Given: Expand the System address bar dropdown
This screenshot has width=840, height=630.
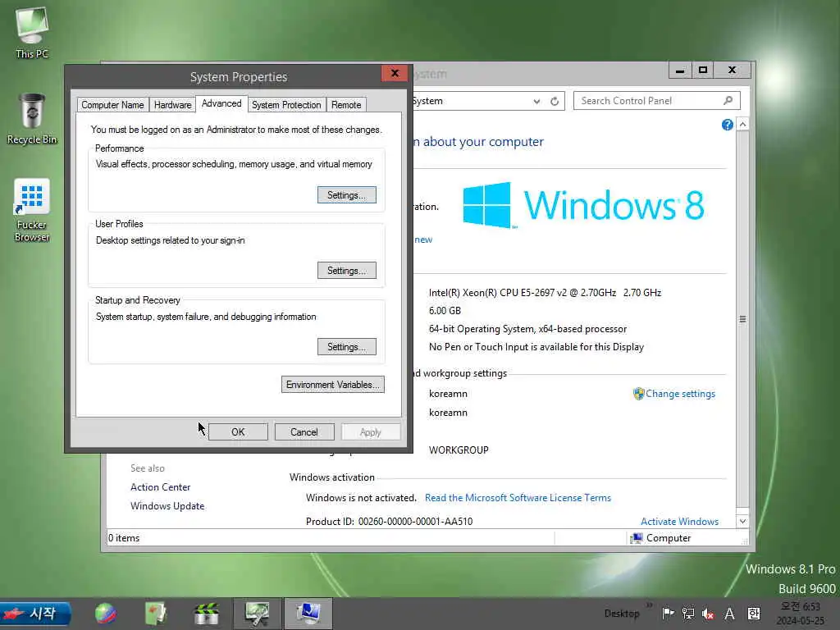Looking at the screenshot, I should coord(536,101).
